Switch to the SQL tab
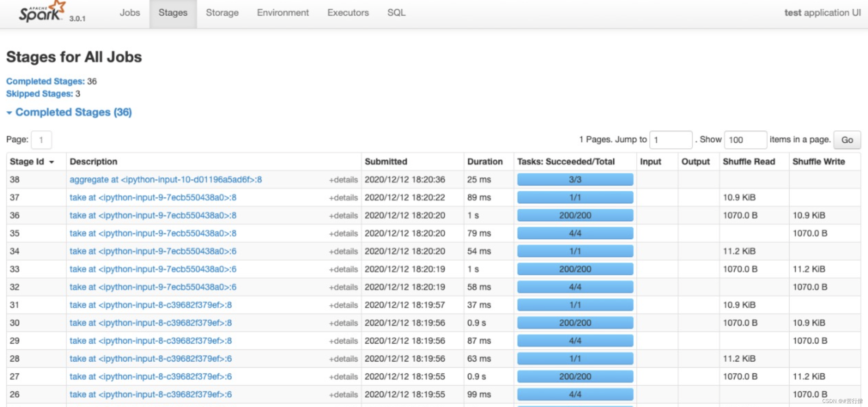Image resolution: width=868 pixels, height=407 pixels. pos(396,13)
